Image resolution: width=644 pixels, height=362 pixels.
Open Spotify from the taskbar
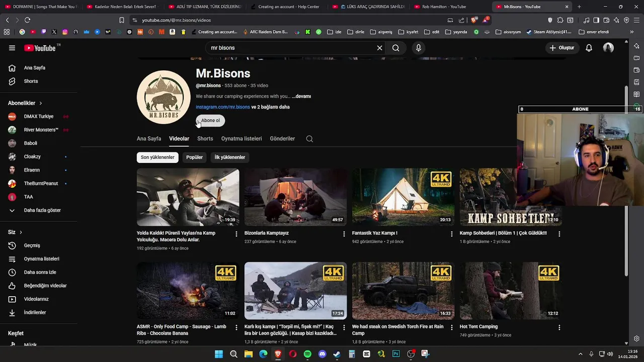(x=307, y=354)
